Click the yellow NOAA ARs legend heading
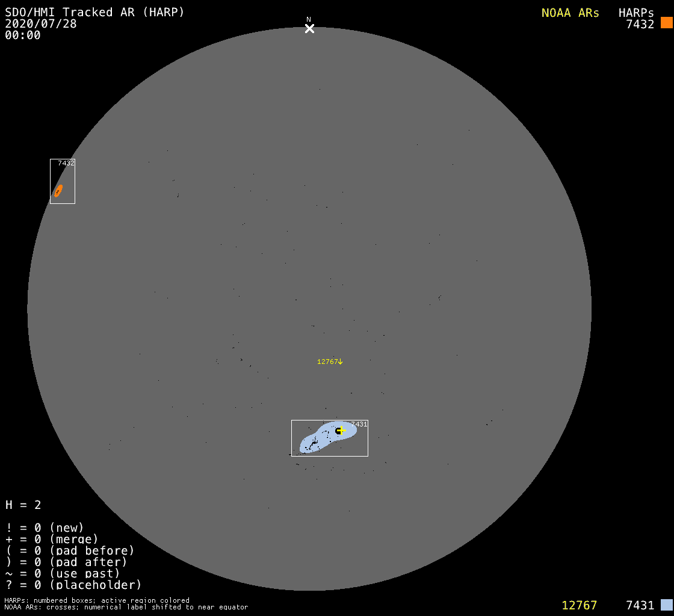Viewport: 674px width, 616px height. pos(570,13)
